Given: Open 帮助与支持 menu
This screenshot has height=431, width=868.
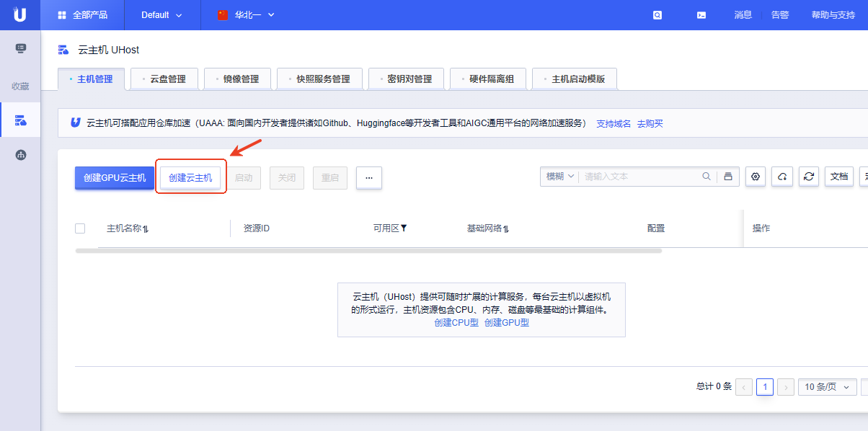Looking at the screenshot, I should [833, 14].
